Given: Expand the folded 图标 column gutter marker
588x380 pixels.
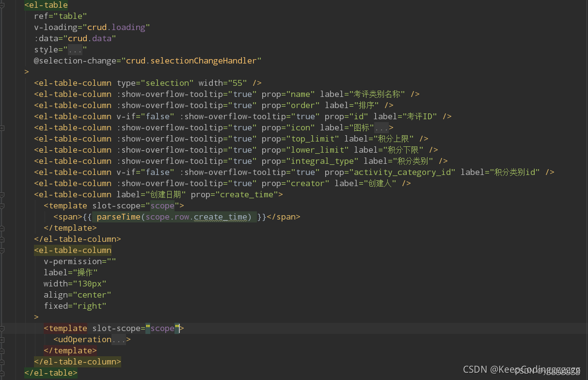Looking at the screenshot, I should tap(2, 128).
